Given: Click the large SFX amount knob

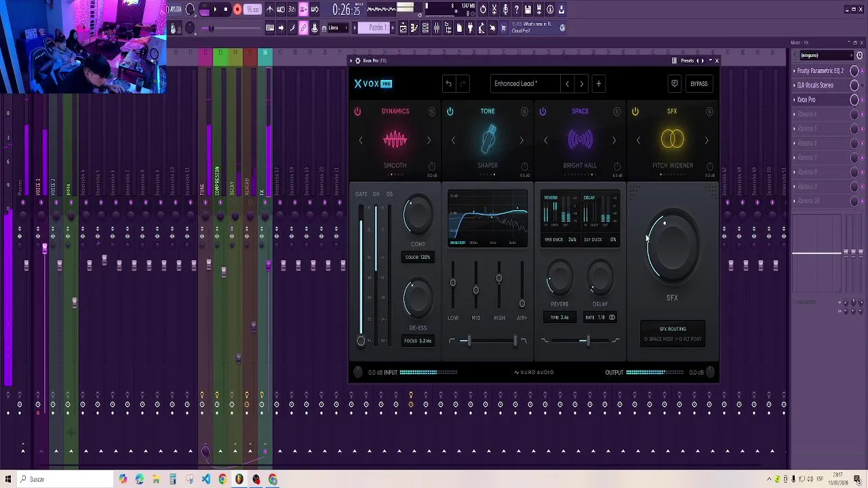Looking at the screenshot, I should (672, 247).
